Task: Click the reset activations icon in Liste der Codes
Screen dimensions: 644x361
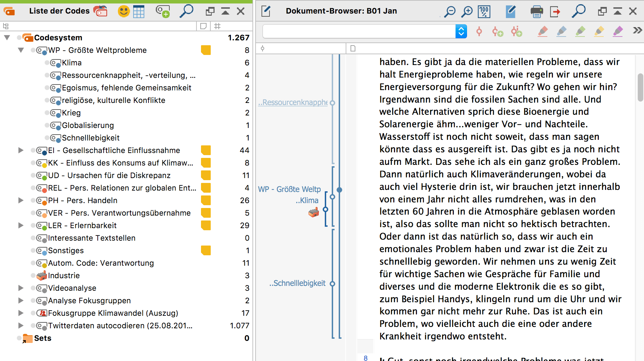Action: (x=100, y=11)
